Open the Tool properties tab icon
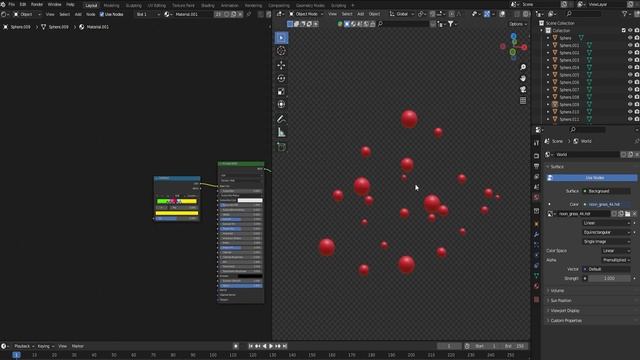640x360 pixels. (x=536, y=143)
